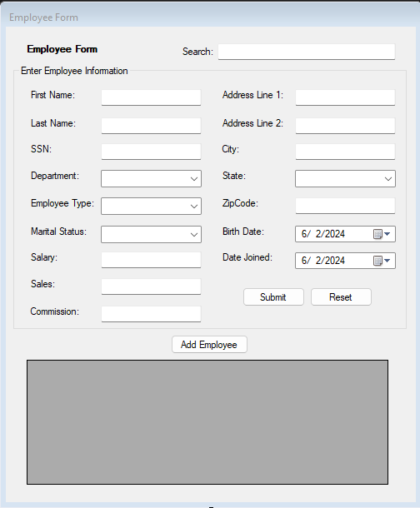Click the Sales: label
The image size is (420, 508).
[42, 284]
